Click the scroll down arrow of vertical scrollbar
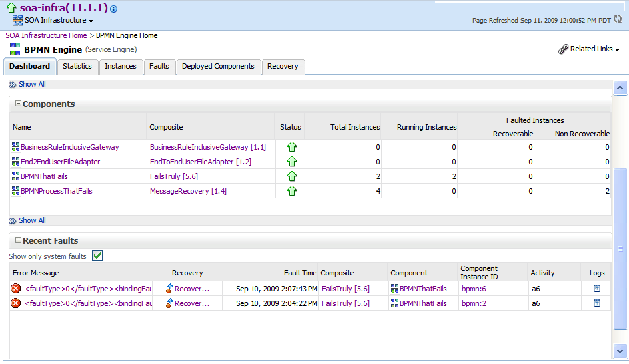This screenshot has height=364, width=629. 620,351
